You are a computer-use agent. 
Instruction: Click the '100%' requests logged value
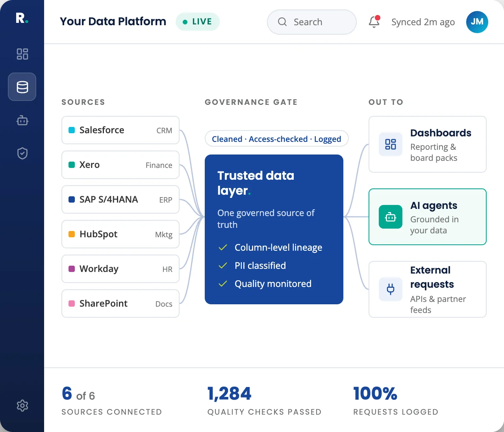(x=375, y=393)
